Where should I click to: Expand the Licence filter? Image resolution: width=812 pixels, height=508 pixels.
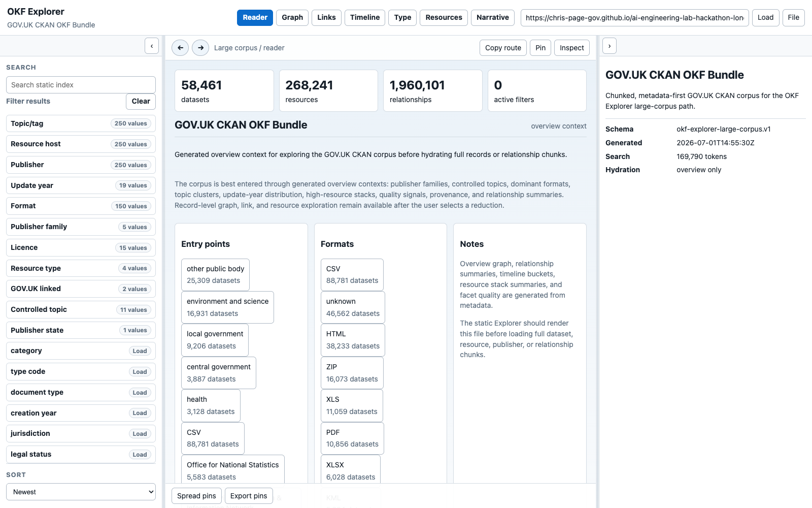81,247
